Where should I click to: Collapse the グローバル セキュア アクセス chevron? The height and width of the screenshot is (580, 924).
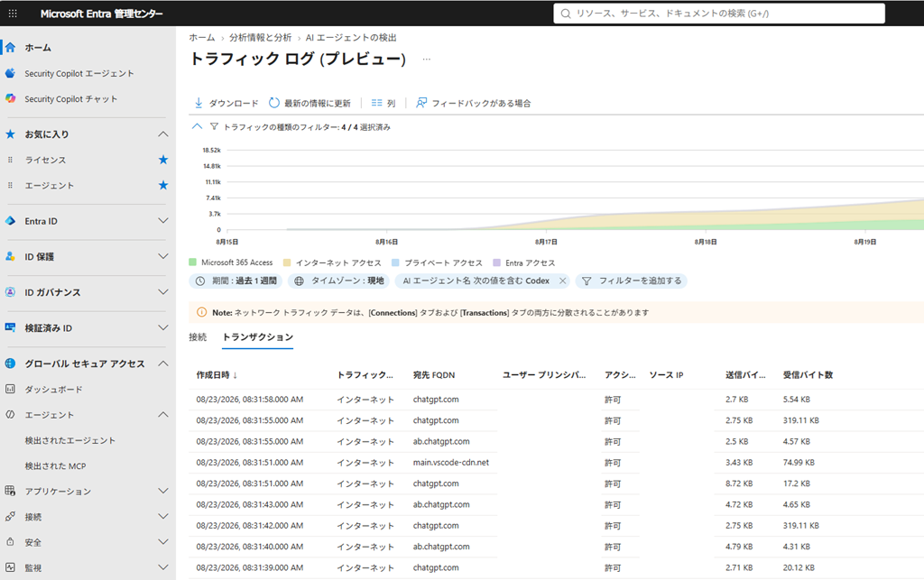point(163,364)
